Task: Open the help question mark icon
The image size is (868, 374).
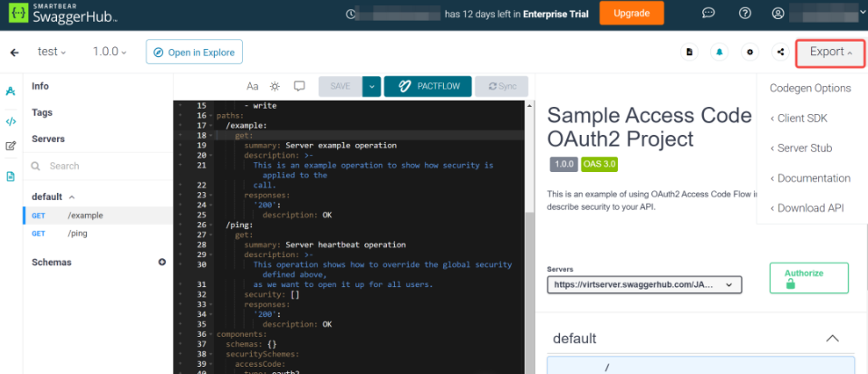Action: 745,14
